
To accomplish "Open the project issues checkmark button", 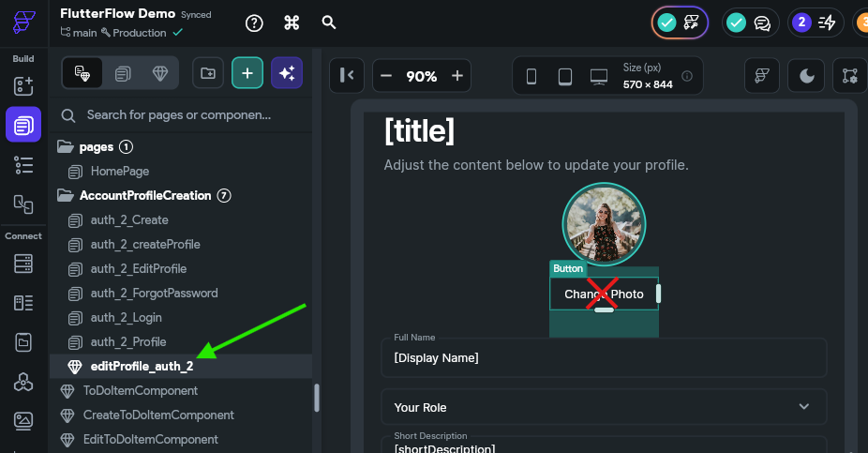I will (x=680, y=23).
